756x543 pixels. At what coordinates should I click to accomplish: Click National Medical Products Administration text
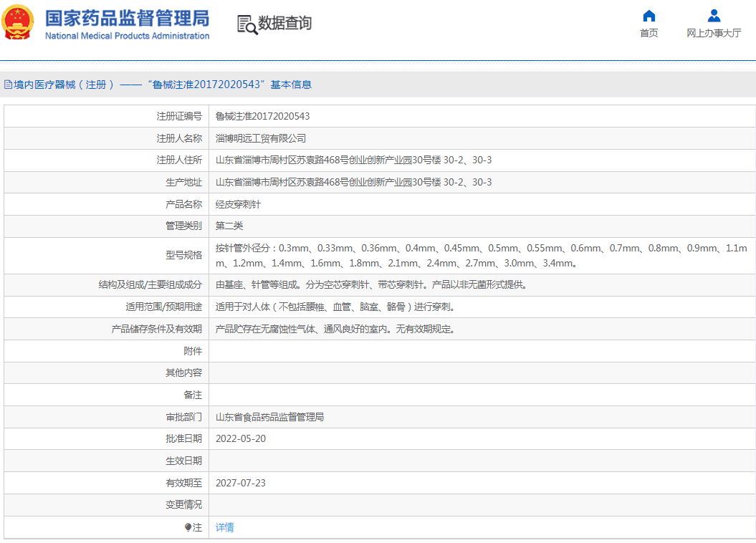128,36
